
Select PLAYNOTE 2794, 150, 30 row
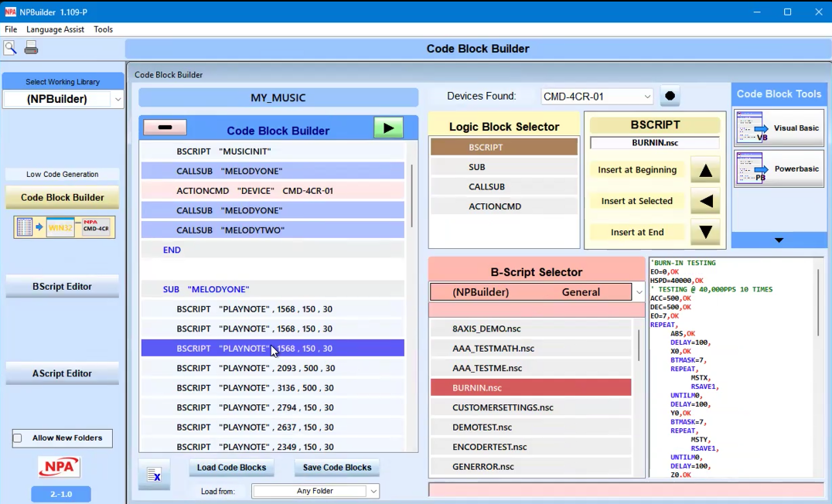(273, 407)
